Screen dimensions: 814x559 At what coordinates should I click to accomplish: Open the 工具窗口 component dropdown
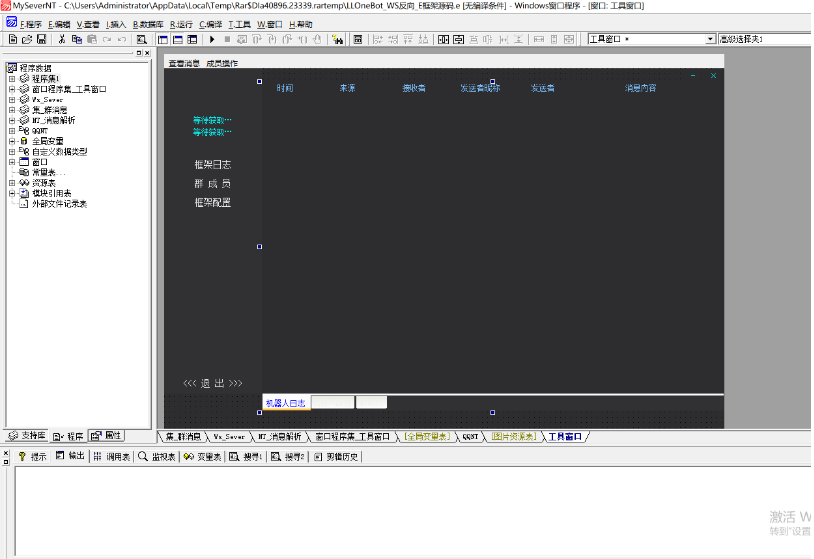pos(711,39)
